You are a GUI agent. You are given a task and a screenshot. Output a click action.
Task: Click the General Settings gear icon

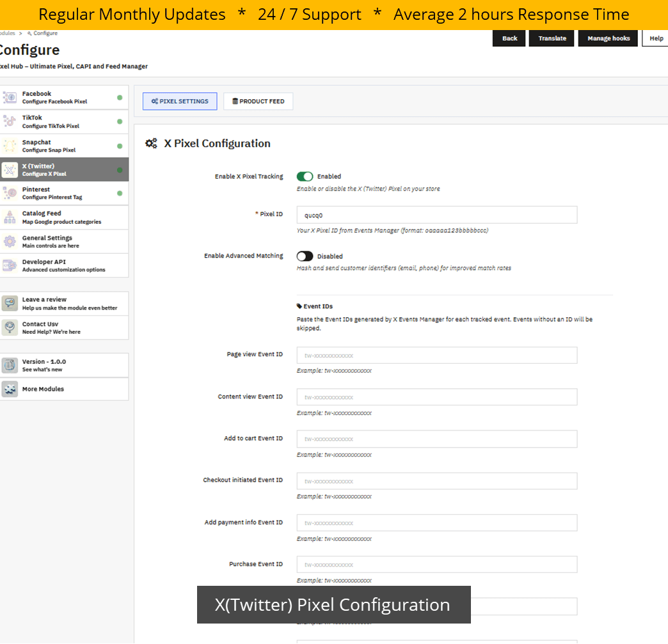click(10, 242)
